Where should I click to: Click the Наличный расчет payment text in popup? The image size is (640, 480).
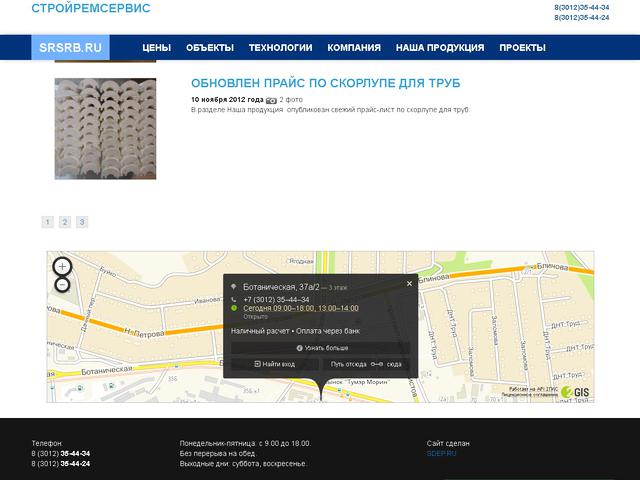260,331
